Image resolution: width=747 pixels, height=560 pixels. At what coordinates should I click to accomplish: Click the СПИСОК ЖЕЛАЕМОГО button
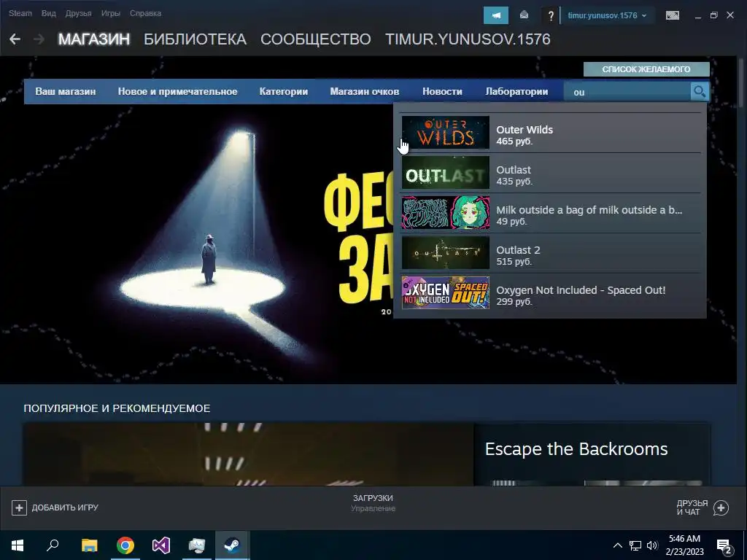(646, 69)
